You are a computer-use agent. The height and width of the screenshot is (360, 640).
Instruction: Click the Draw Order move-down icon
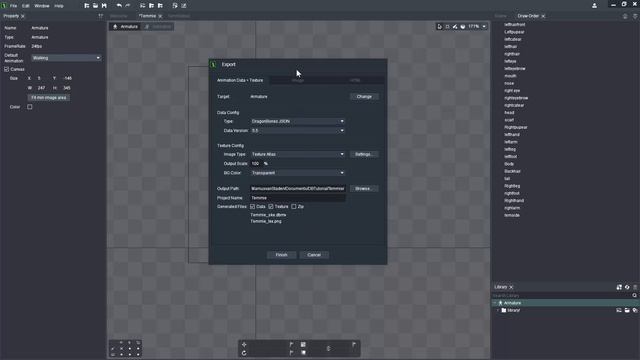[635, 16]
